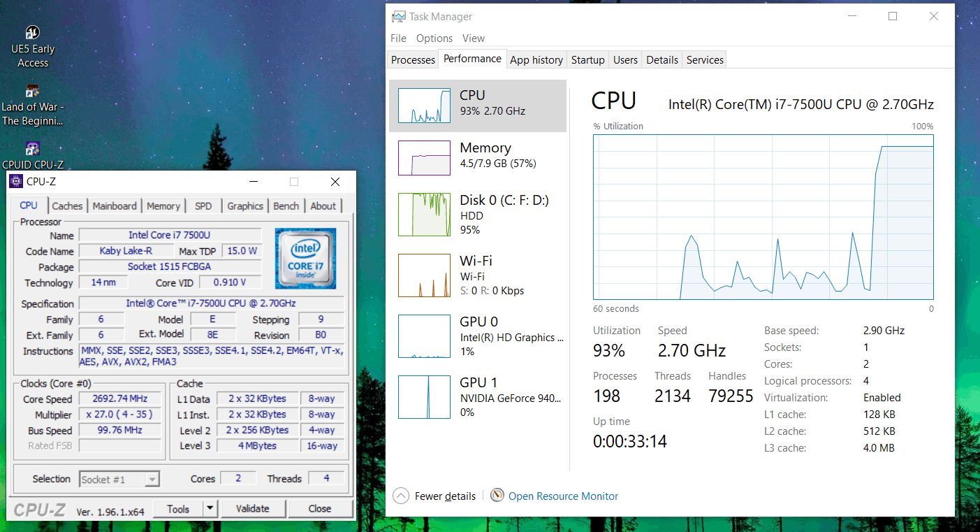This screenshot has height=532, width=980.
Task: Click the Intel Core i7 logo image
Action: click(x=305, y=258)
